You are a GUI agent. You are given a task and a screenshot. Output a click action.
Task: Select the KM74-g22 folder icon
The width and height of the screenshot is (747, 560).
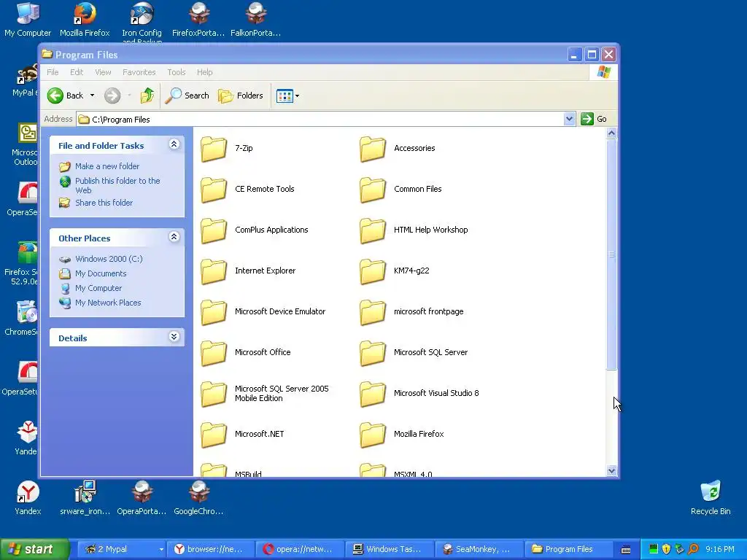373,271
